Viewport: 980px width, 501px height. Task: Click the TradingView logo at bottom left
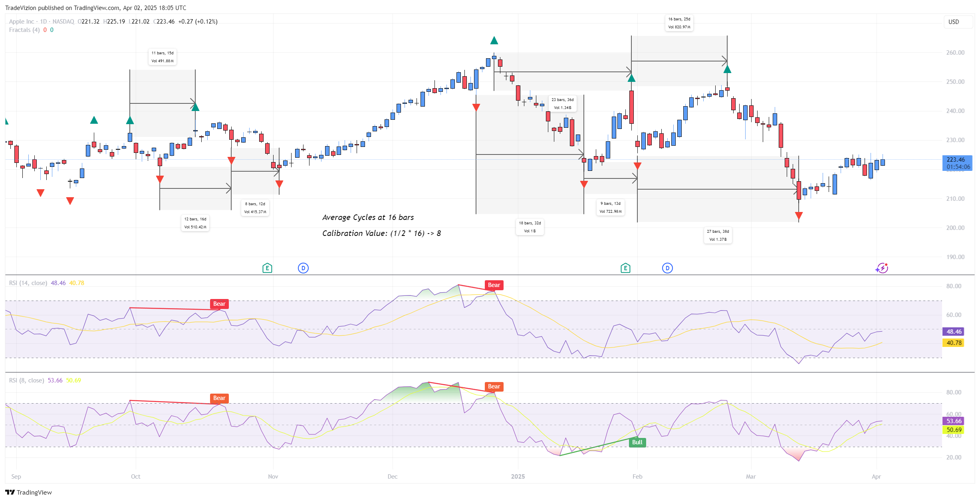pos(28,492)
